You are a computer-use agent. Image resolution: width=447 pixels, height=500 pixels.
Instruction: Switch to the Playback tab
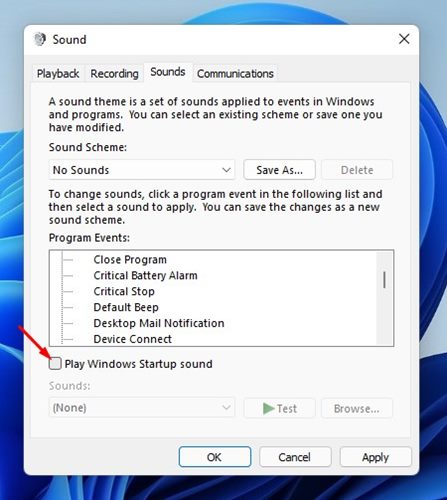click(x=58, y=73)
